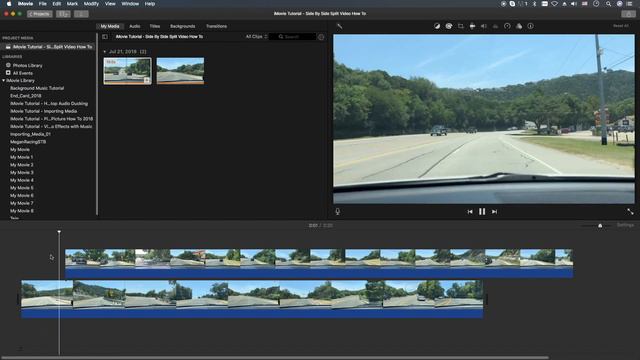Open the Window menu
640x360 pixels.
coord(130,4)
